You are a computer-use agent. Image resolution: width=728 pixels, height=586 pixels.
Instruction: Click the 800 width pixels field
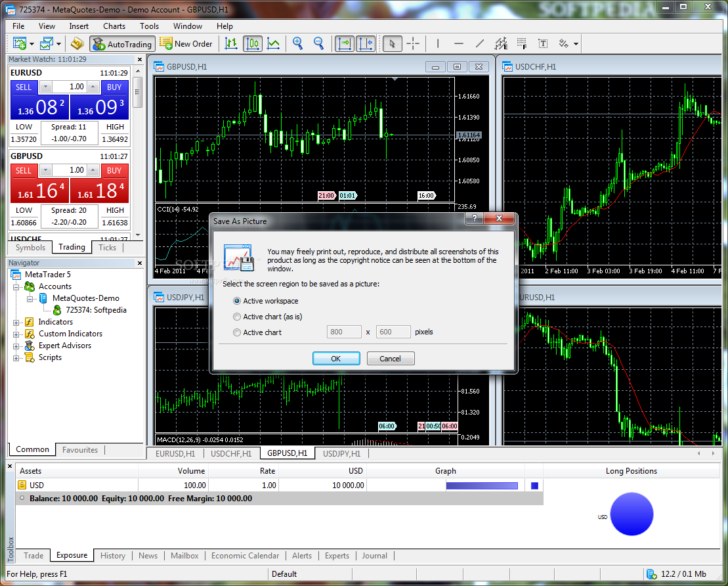344,332
